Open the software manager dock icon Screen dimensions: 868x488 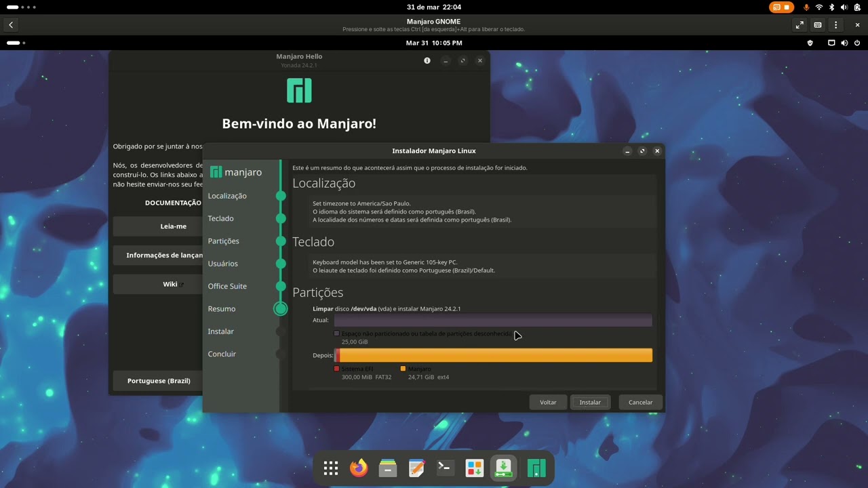point(474,468)
